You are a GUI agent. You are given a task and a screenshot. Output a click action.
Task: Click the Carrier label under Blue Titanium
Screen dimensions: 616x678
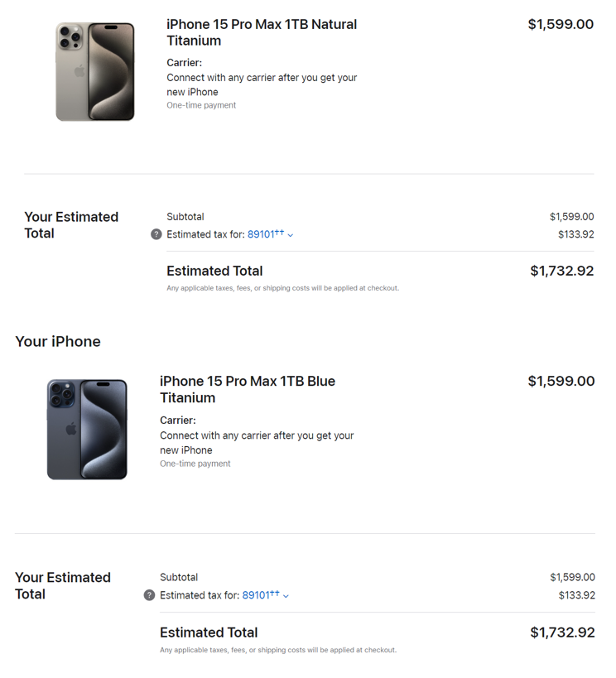point(177,420)
